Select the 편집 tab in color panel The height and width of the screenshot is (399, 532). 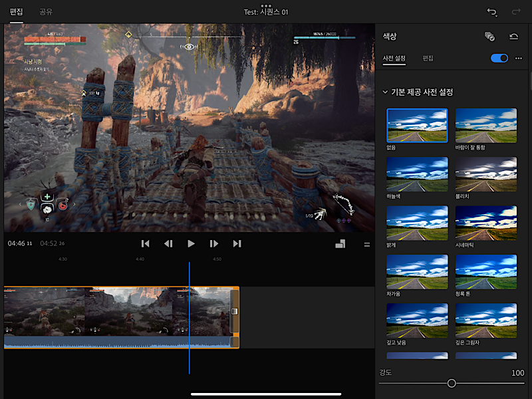tap(428, 59)
